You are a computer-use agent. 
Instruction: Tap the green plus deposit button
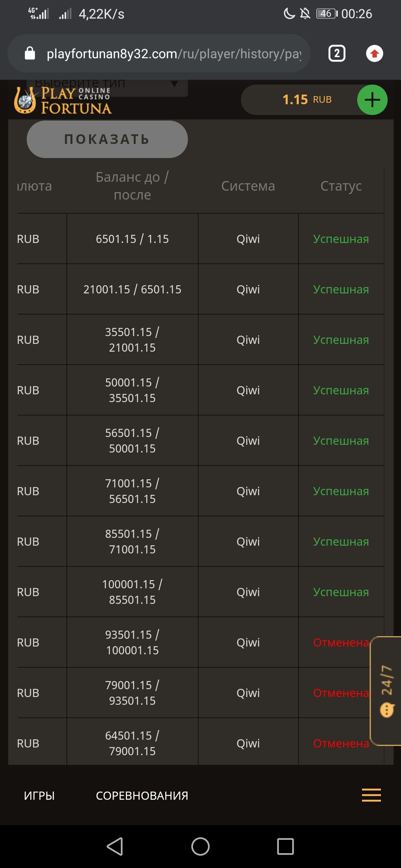pyautogui.click(x=372, y=100)
